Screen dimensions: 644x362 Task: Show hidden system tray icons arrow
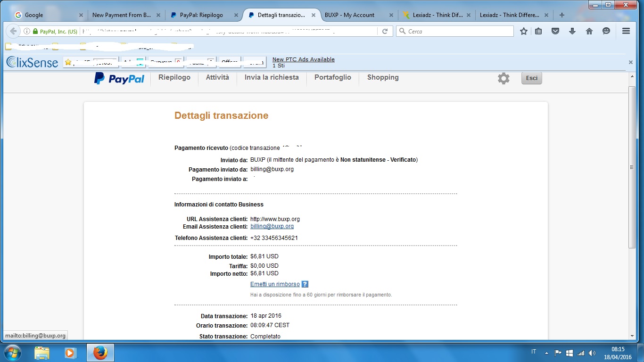(546, 353)
